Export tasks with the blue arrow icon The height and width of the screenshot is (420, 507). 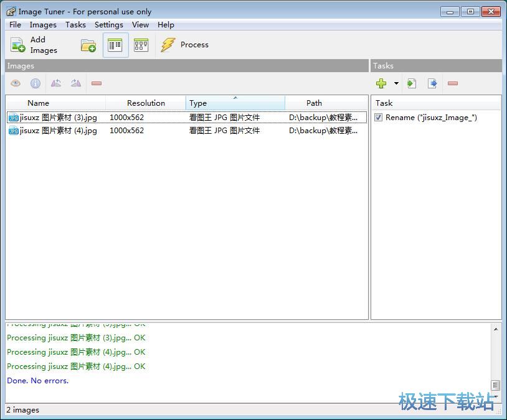point(432,83)
